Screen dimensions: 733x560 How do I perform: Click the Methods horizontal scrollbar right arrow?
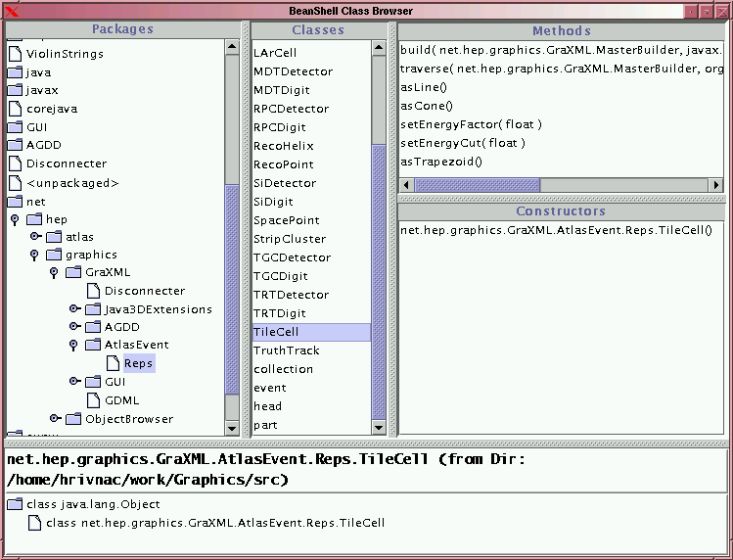click(715, 185)
